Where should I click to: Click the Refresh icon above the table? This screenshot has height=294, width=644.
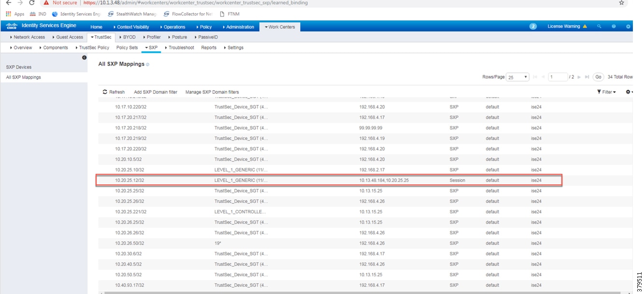(105, 92)
